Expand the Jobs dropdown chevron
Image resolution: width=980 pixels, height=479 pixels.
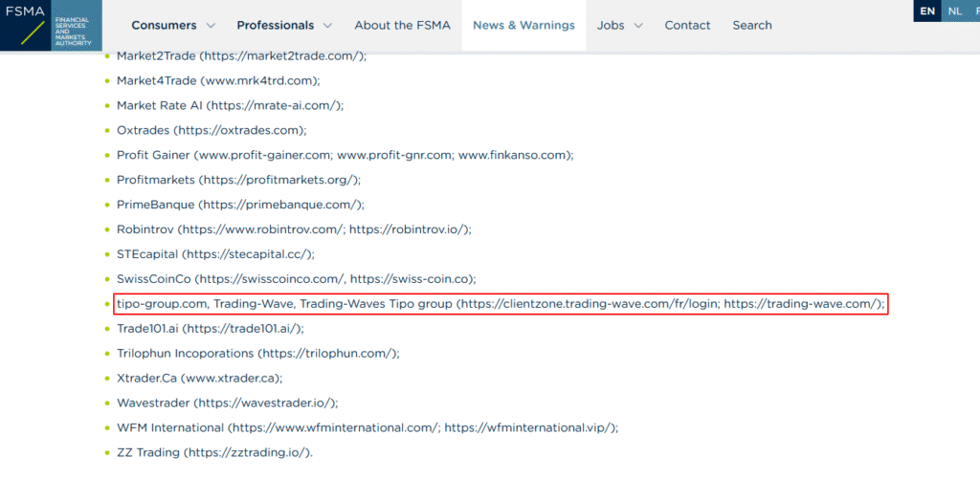tap(638, 26)
